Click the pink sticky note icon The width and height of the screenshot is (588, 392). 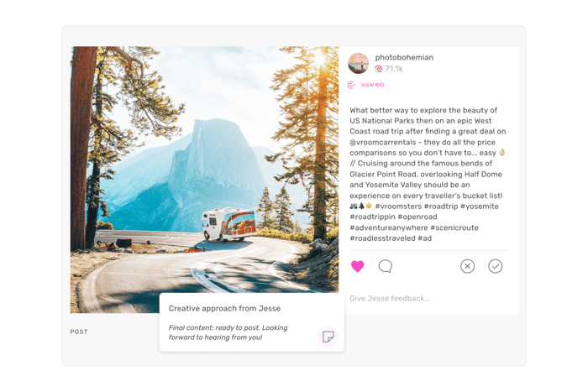point(328,336)
